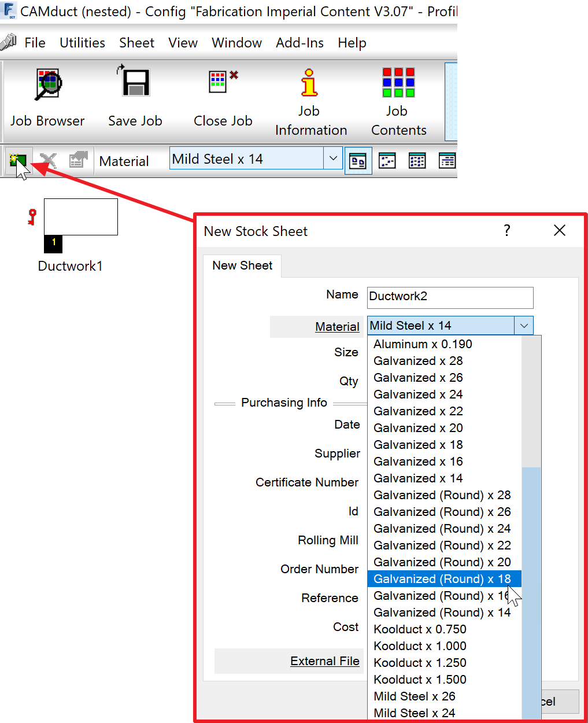Choose Galvanized x 18
588x723 pixels.
[445, 445]
